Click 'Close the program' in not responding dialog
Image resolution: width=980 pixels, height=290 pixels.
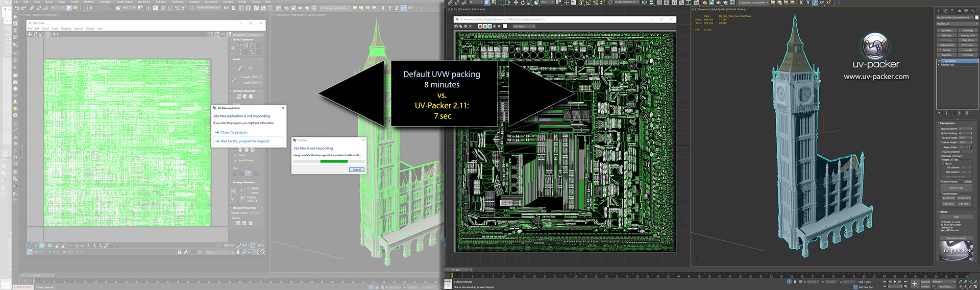[234, 132]
